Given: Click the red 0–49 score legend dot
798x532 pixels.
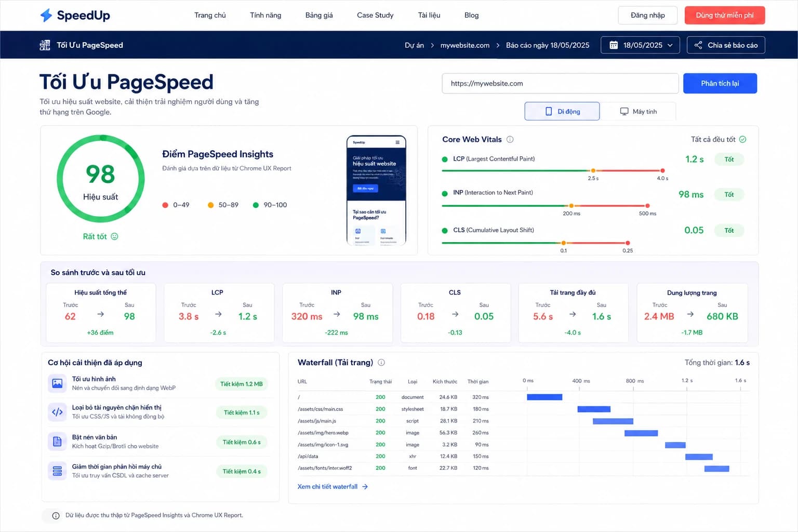Looking at the screenshot, I should 165,205.
